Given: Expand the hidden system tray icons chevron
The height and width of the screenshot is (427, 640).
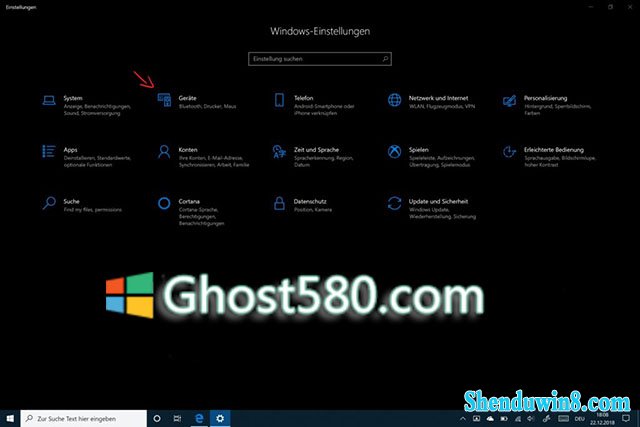Looking at the screenshot, I should (462, 419).
